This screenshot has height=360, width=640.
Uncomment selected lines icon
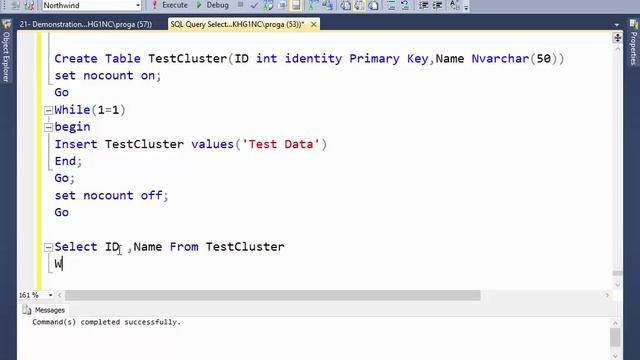[405, 5]
